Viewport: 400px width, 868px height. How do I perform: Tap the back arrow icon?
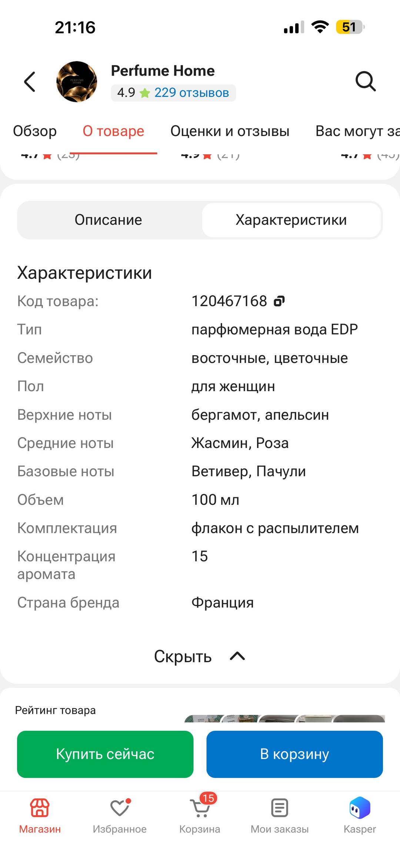coord(30,82)
